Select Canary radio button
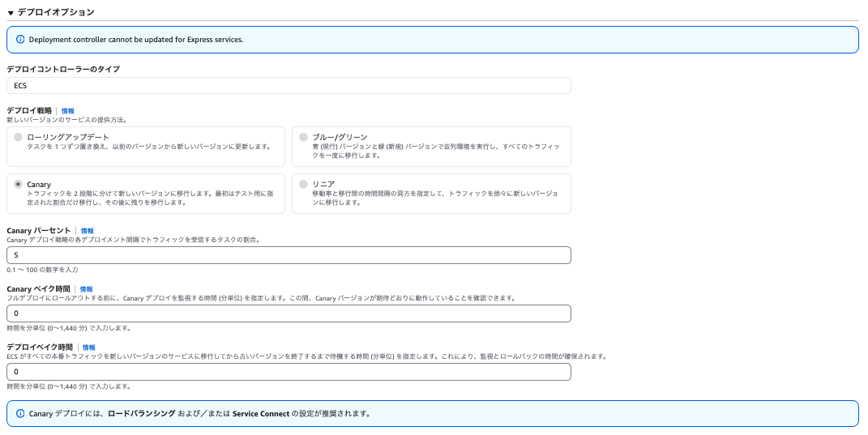Screen dimensions: 868x435 [19, 185]
